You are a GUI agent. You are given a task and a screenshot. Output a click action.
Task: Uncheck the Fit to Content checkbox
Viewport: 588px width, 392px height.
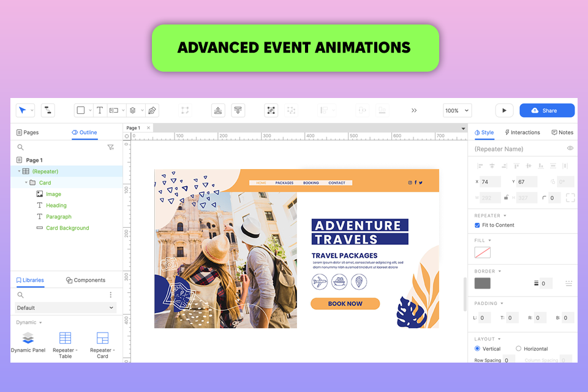click(x=477, y=225)
